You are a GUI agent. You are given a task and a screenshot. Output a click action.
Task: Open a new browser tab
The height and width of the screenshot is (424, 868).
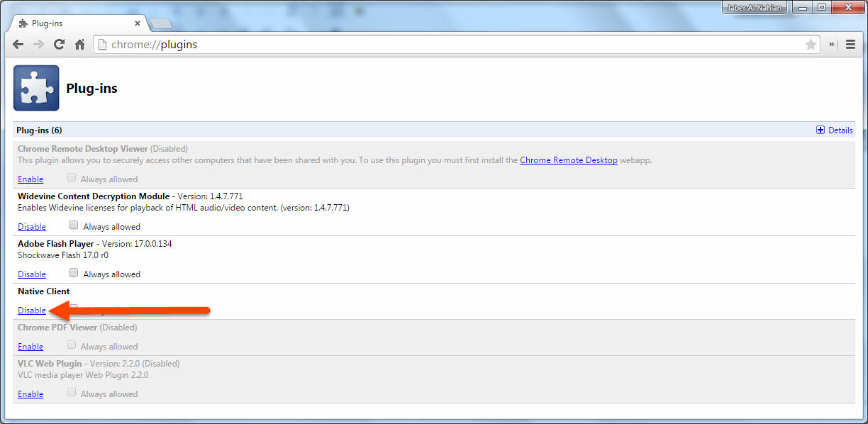pyautogui.click(x=160, y=22)
